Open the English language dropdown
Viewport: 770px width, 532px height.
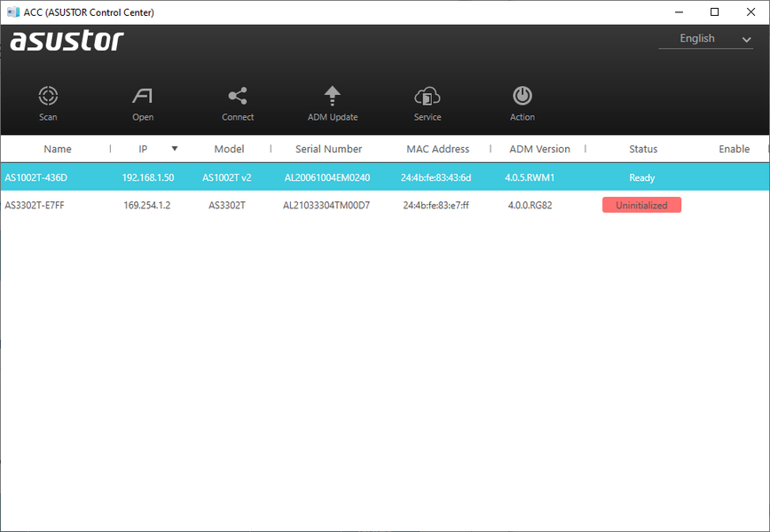705,39
